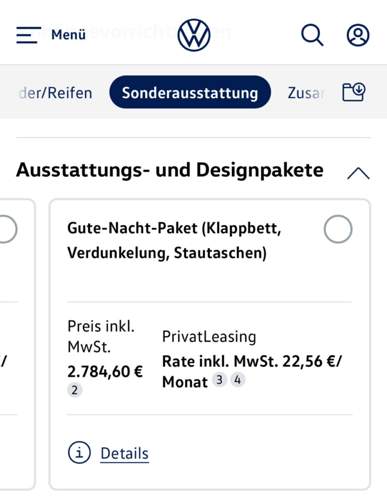The image size is (387, 500).
Task: Switch to the Räder/Reifen tab
Action: pyautogui.click(x=55, y=93)
